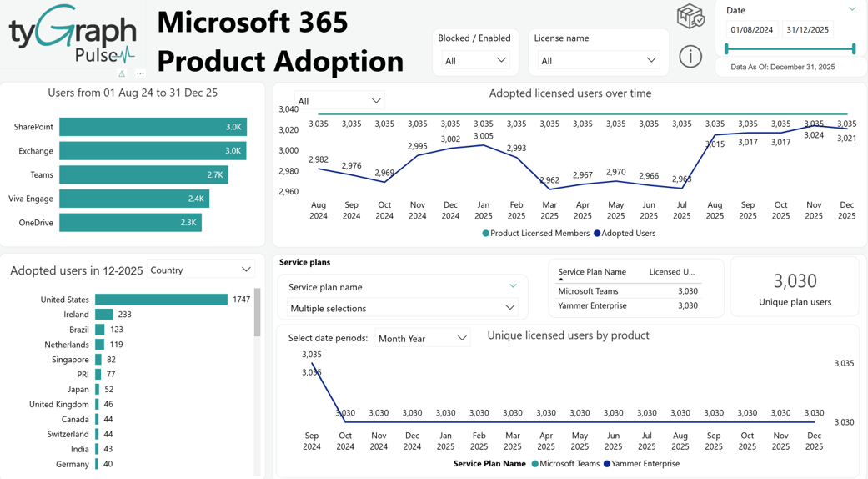Click the 233 Ireland value
Viewport: 868px width, 479px height.
click(x=124, y=314)
